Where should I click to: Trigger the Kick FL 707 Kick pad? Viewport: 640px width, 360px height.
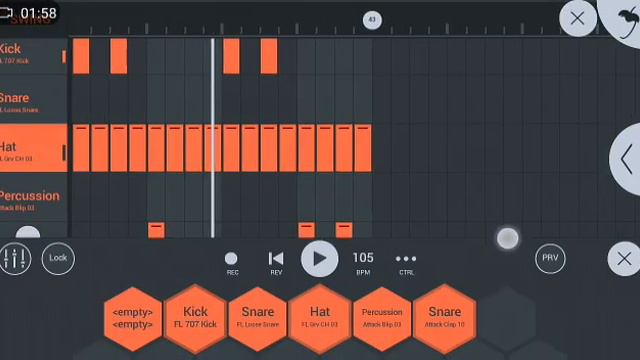click(x=195, y=319)
